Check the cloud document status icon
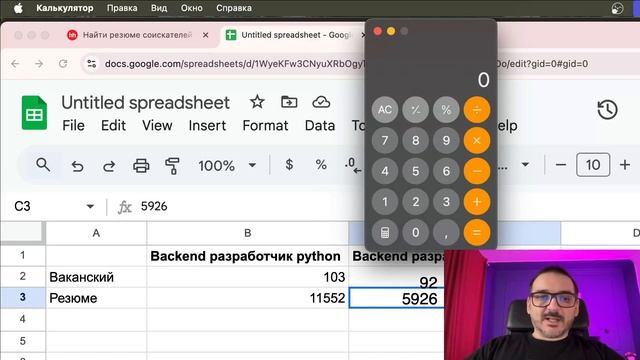The image size is (640, 360). pos(321,102)
